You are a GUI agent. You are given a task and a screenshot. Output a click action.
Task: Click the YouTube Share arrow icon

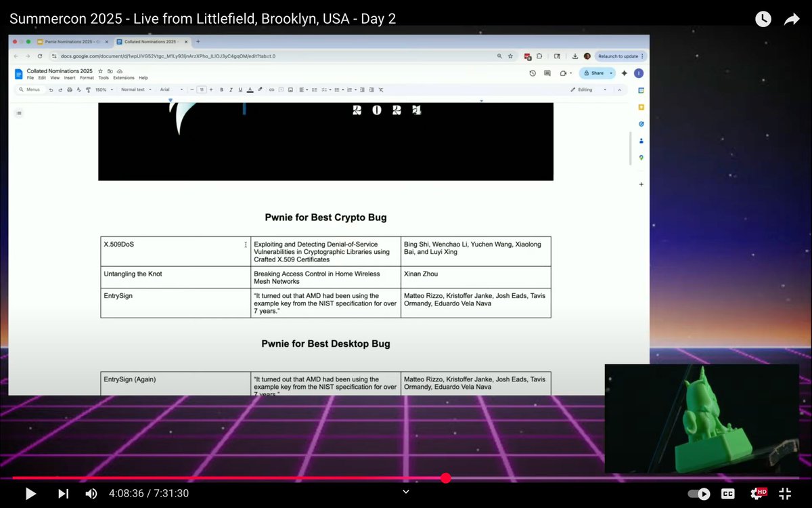[792, 19]
